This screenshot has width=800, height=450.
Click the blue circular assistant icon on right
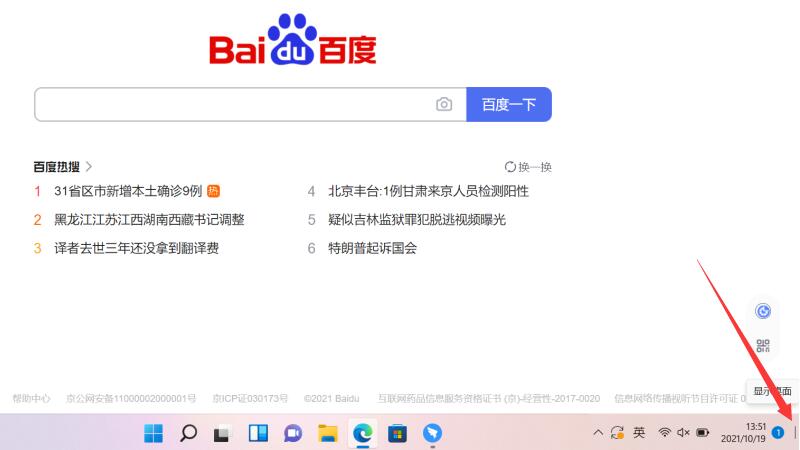tap(763, 311)
